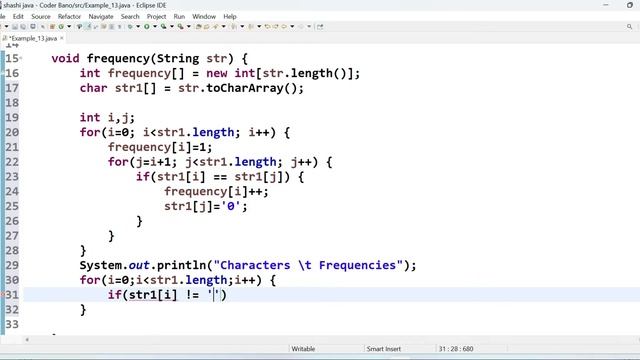This screenshot has width=640, height=360.
Task: Open the Run configurations dropdown arrow
Action: [x=155, y=27]
